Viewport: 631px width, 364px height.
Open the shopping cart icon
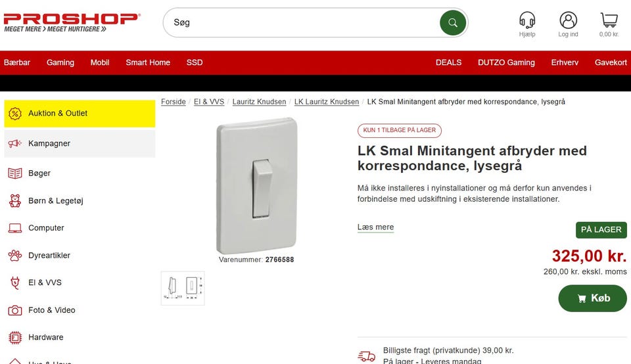(x=609, y=20)
